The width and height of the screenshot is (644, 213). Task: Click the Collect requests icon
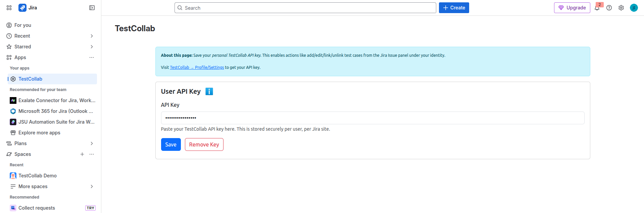pos(13,208)
